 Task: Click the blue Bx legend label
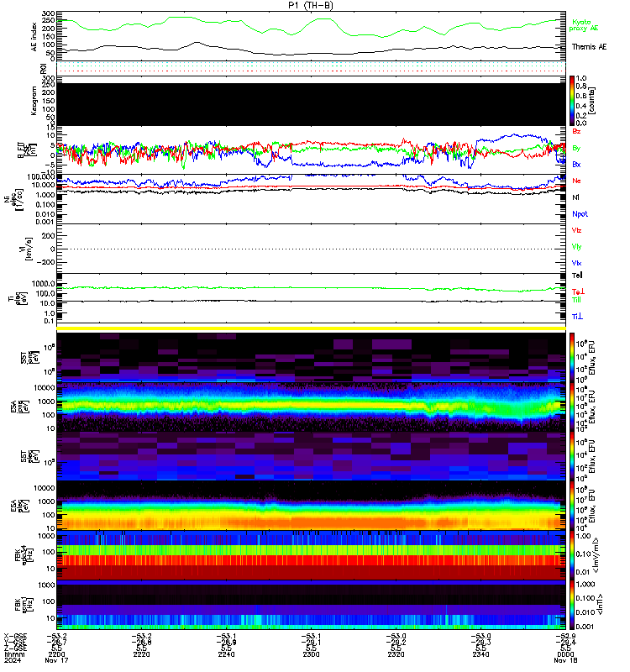tap(576, 164)
